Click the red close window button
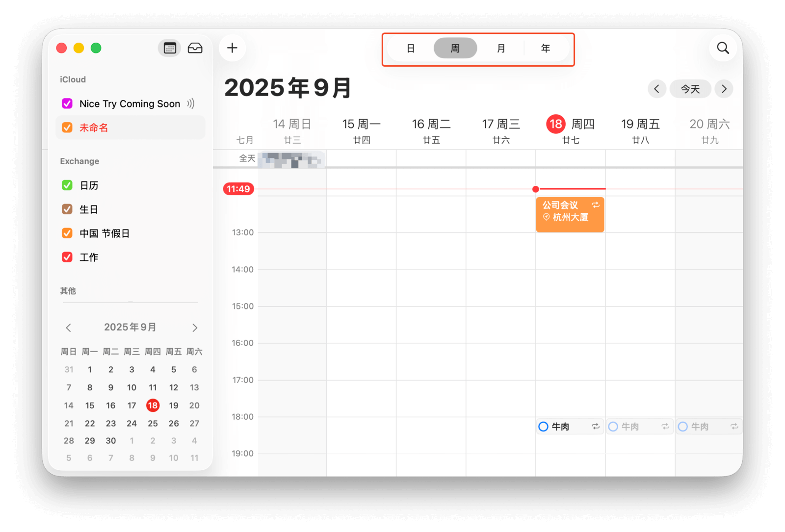This screenshot has height=532, width=785. 61,48
